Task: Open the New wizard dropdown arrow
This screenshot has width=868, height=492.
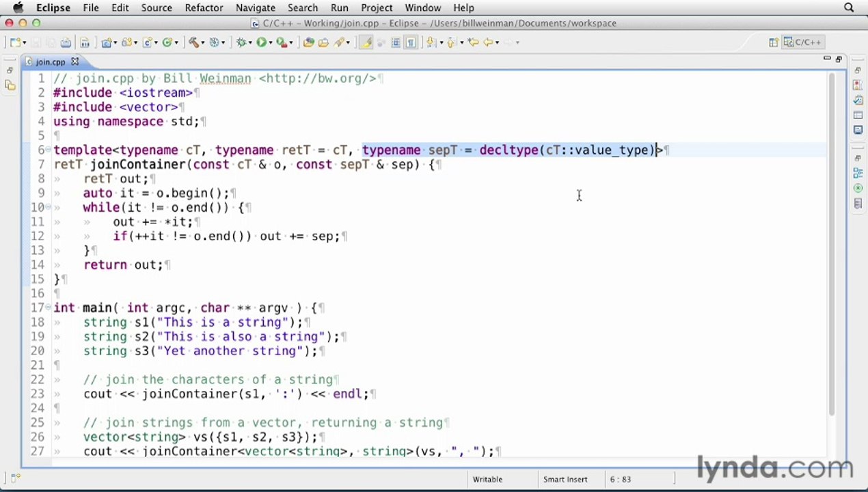Action: (25, 42)
